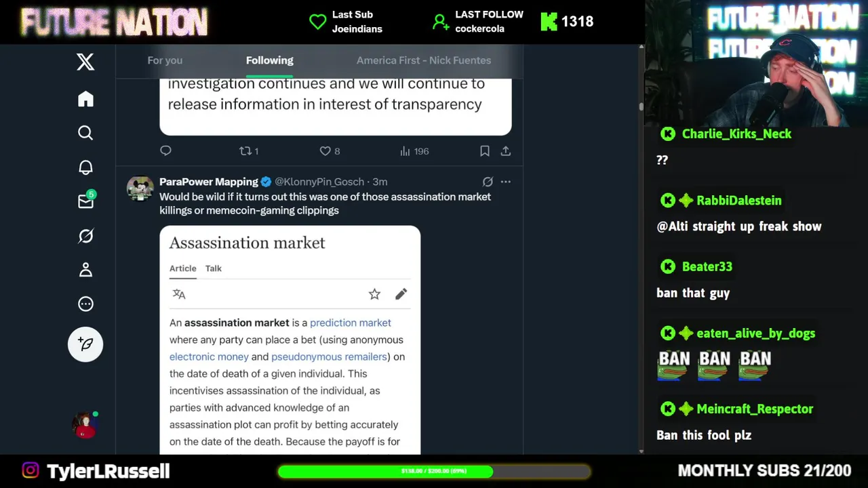Bookmark the transparency investigation post
The height and width of the screenshot is (488, 868).
click(485, 151)
